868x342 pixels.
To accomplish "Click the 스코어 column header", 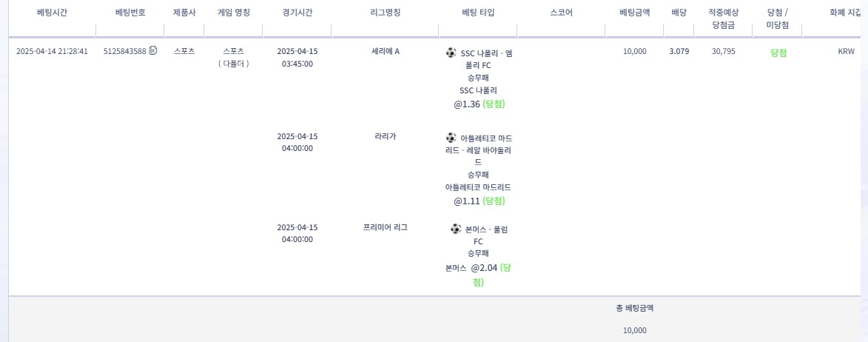I will click(562, 13).
